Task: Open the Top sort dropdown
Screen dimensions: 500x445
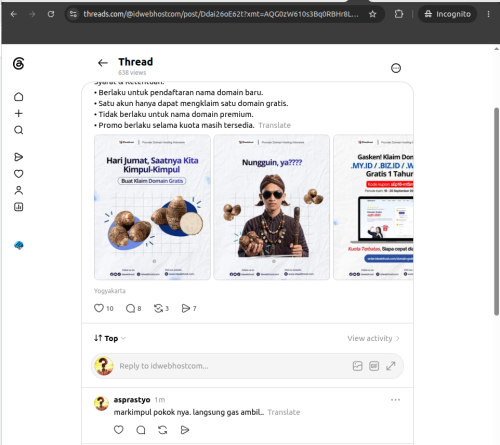Action: click(x=110, y=338)
